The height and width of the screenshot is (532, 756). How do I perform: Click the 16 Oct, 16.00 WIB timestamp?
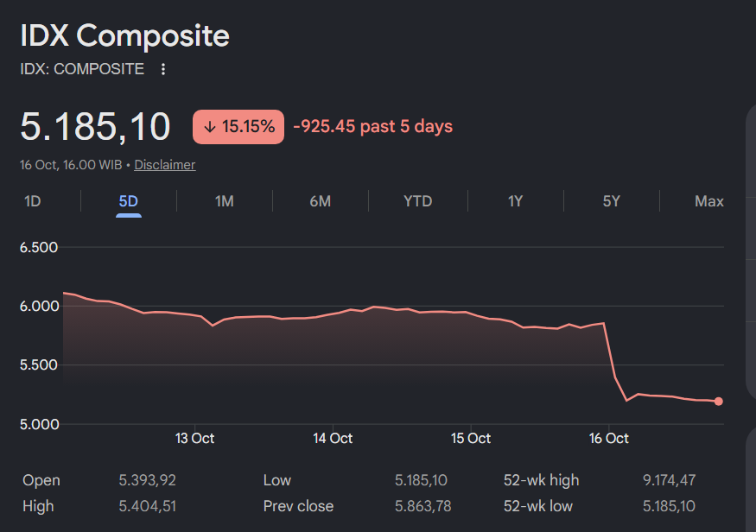[x=71, y=165]
